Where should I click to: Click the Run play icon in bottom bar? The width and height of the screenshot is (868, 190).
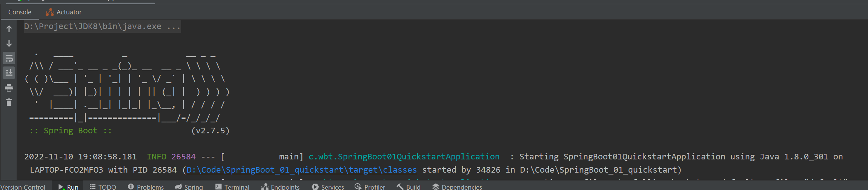[61, 187]
